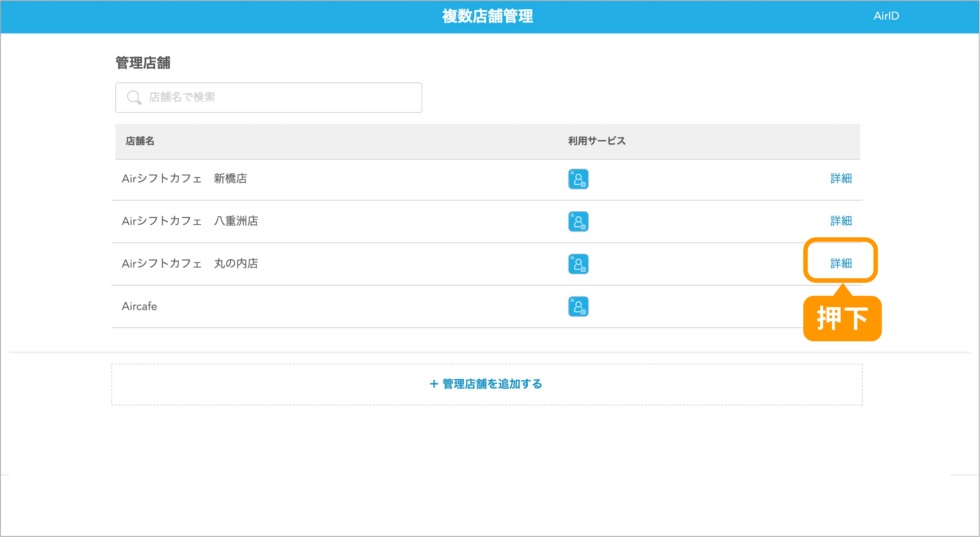Click Air Shift service icon for 丸の内店
The image size is (980, 537).
tap(578, 264)
